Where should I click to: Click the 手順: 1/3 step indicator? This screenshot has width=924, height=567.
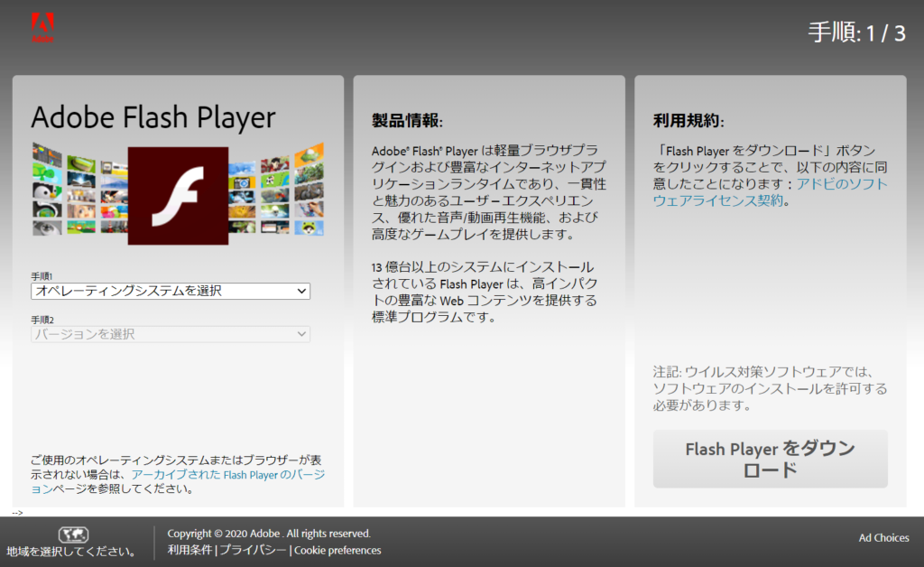pyautogui.click(x=858, y=30)
